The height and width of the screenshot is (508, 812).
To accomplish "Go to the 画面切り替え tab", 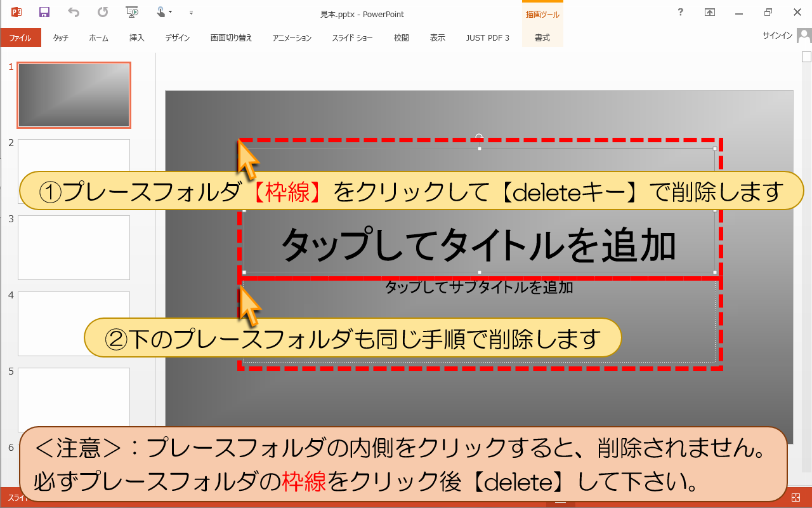I will 232,38.
